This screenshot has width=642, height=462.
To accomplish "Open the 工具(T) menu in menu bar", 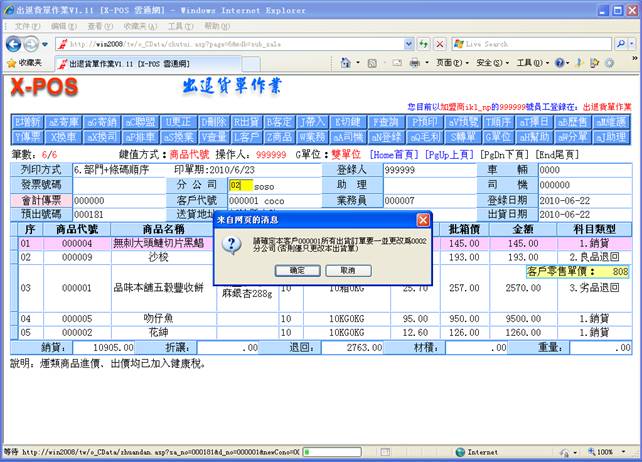I will (181, 25).
